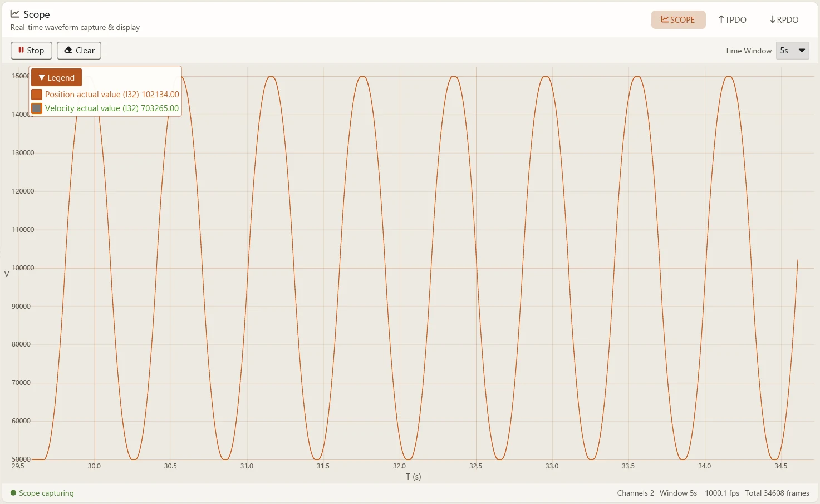This screenshot has width=820, height=504.
Task: Click the 60000 y-axis tick label
Action: point(21,421)
